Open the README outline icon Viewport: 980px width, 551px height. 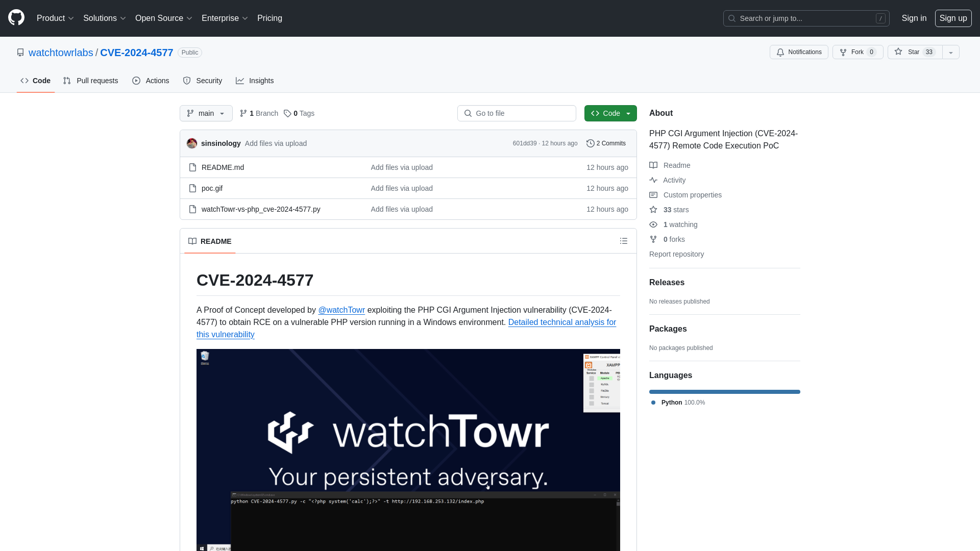point(624,241)
